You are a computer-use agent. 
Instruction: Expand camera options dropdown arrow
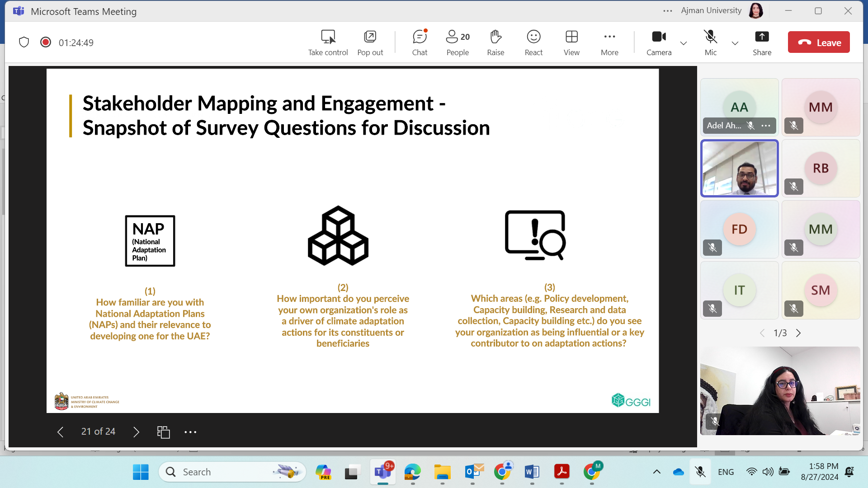pyautogui.click(x=684, y=43)
